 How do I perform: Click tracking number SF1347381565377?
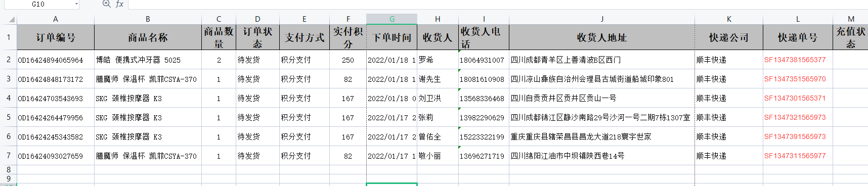(798, 60)
